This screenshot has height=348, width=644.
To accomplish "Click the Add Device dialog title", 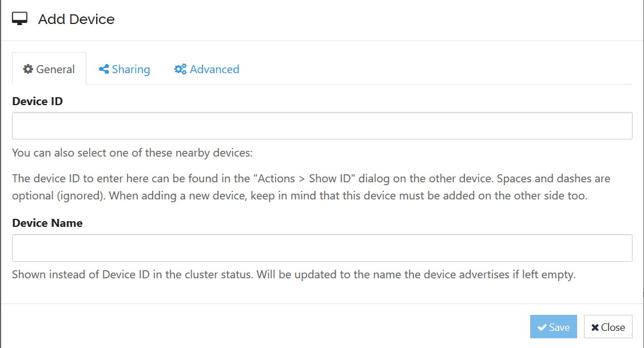I will click(76, 19).
